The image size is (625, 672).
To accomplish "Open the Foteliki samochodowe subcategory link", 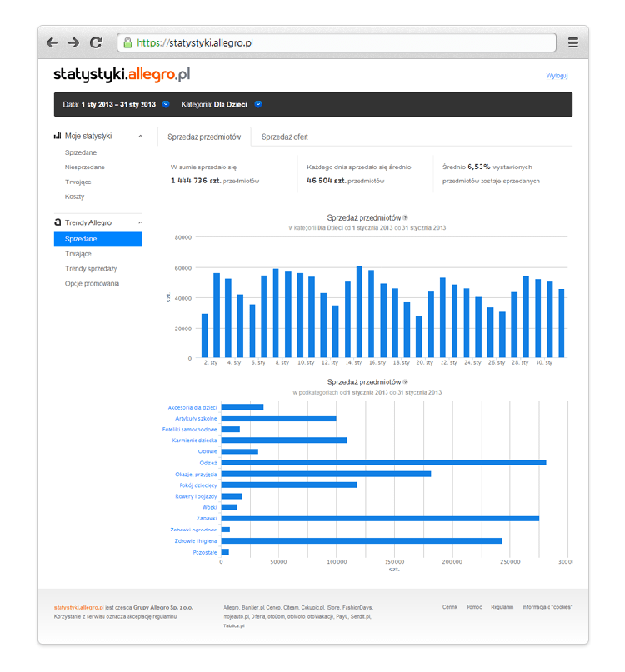I will 190,430.
